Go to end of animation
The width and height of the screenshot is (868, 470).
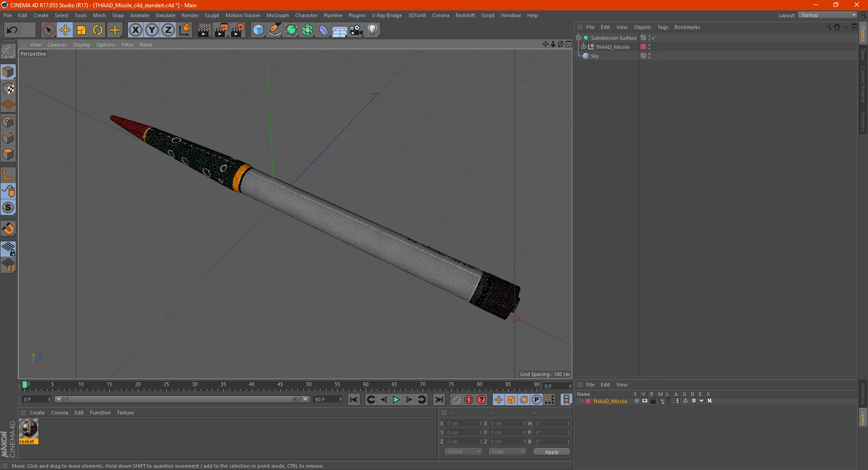click(x=439, y=399)
